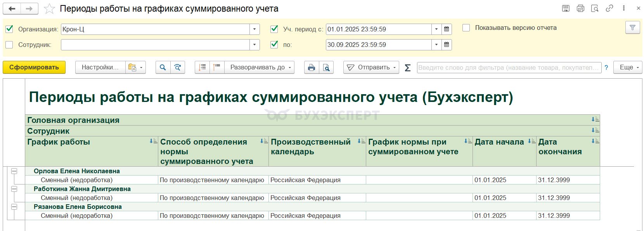Open print preview from the toolbar

tap(326, 67)
